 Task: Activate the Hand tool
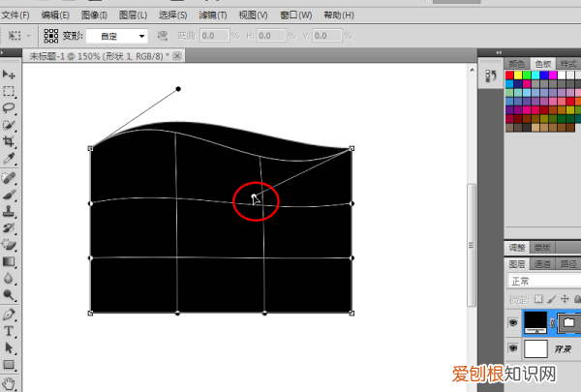click(9, 383)
